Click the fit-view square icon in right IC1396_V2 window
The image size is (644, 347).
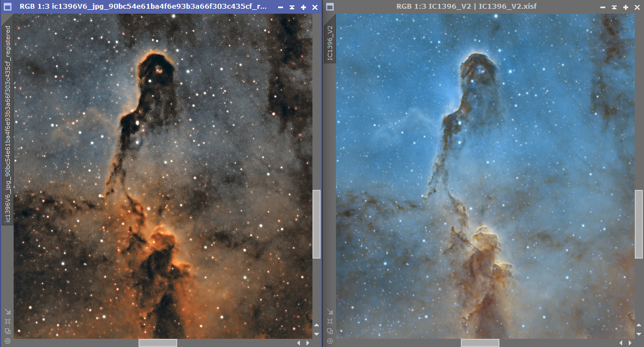pyautogui.click(x=330, y=321)
